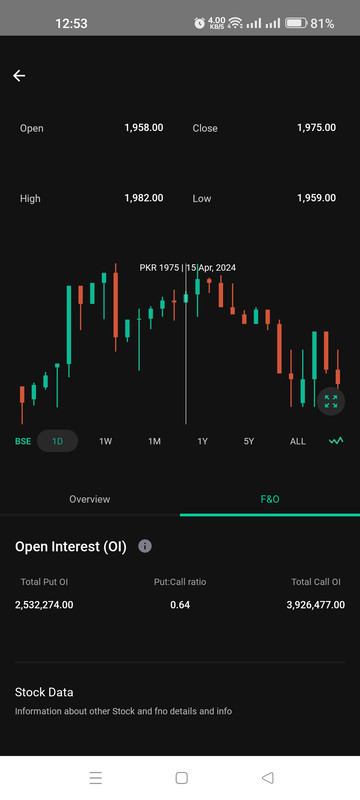This screenshot has width=360, height=800.
Task: Open the F&O tab
Action: tap(270, 499)
